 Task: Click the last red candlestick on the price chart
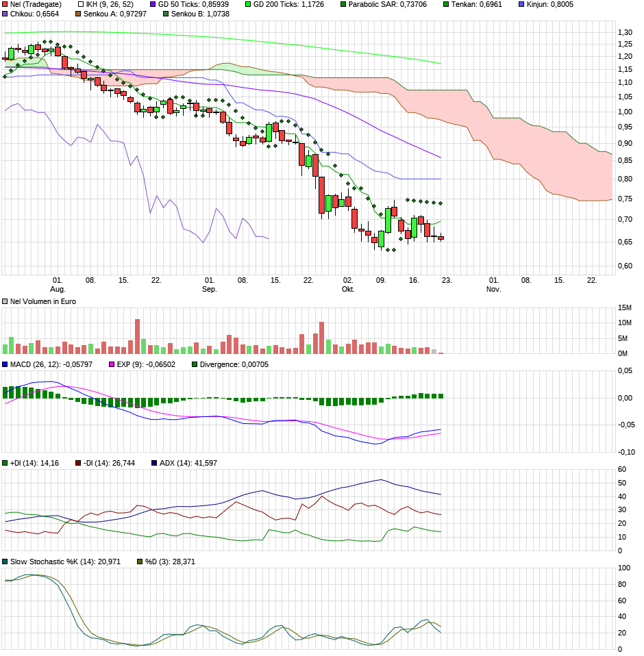(x=441, y=238)
